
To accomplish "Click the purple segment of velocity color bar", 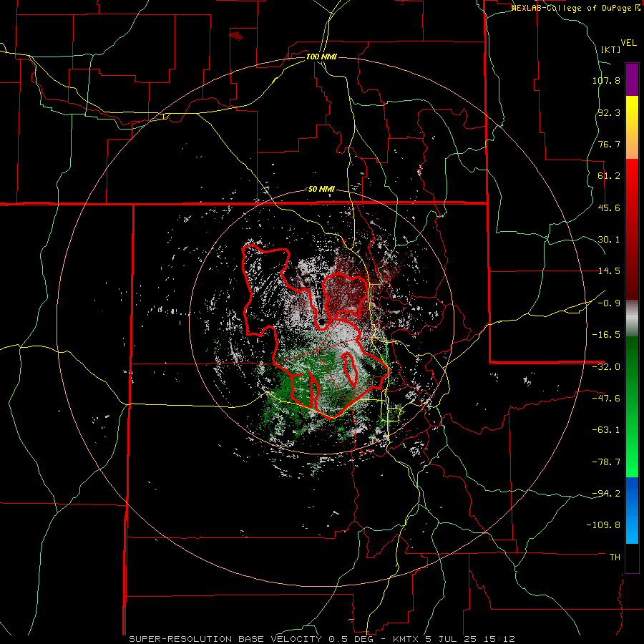I will pyautogui.click(x=632, y=79).
